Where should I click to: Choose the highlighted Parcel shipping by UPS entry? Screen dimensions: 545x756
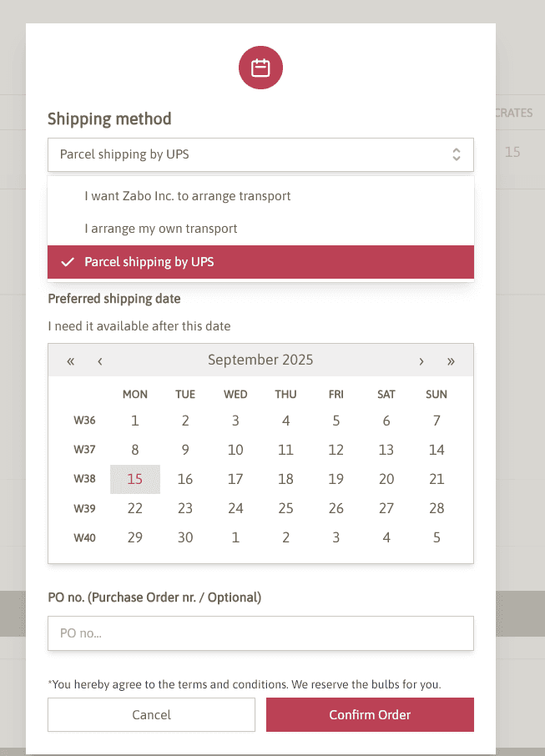pos(148,261)
